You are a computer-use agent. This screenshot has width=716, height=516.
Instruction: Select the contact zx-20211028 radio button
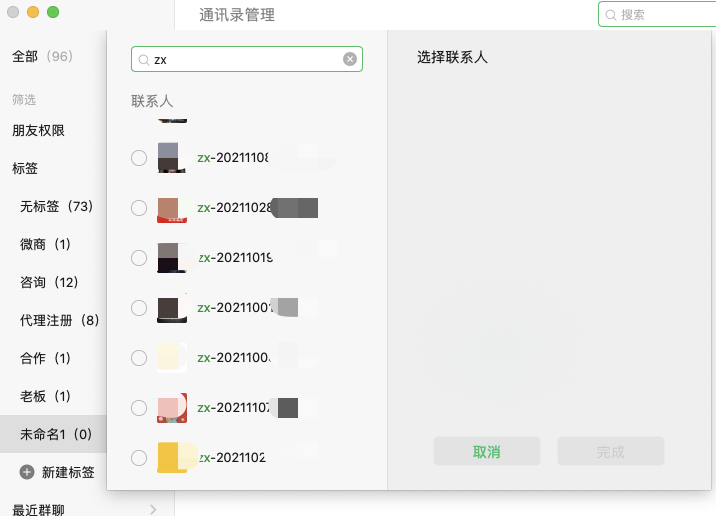139,208
